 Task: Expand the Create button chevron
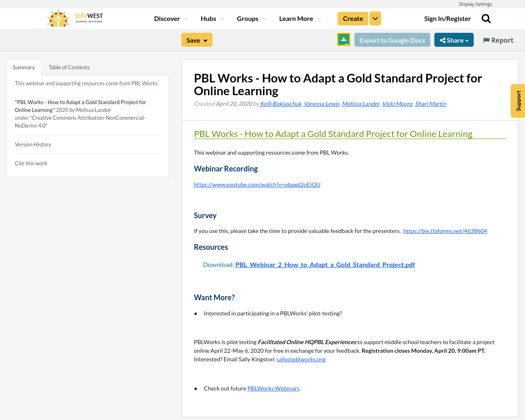tap(374, 18)
